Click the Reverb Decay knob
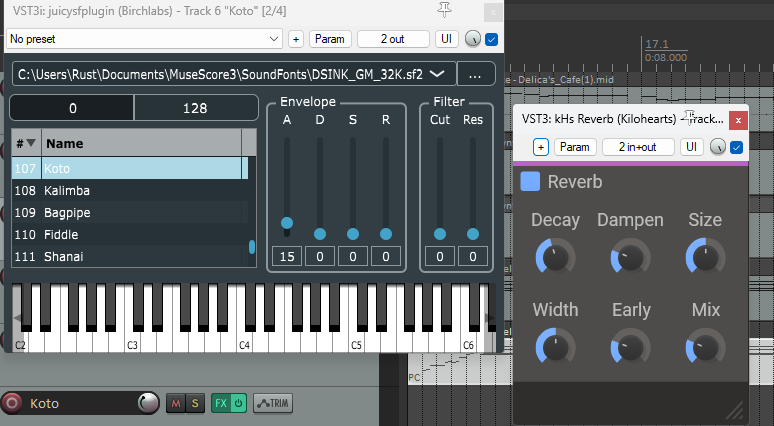This screenshot has height=426, width=774. [555, 257]
